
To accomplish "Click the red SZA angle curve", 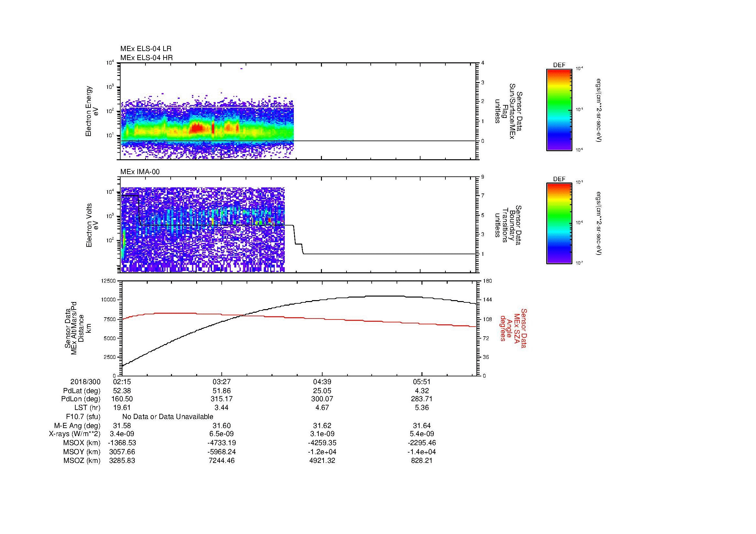I will [x=299, y=318].
